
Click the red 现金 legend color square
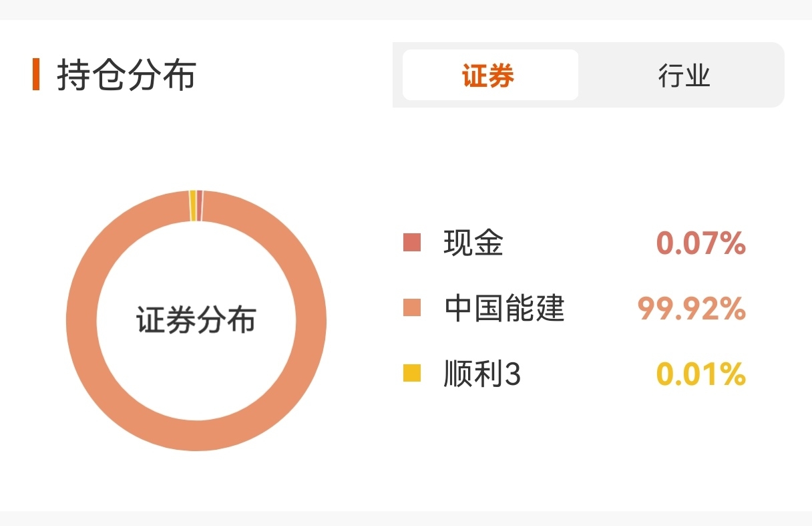click(412, 243)
